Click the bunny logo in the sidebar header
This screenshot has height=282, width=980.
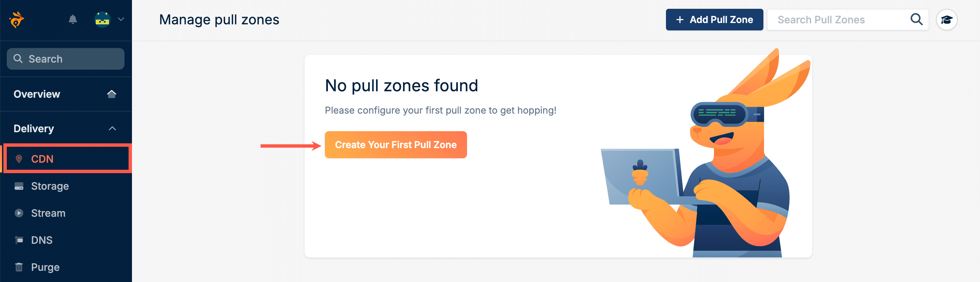tap(16, 19)
